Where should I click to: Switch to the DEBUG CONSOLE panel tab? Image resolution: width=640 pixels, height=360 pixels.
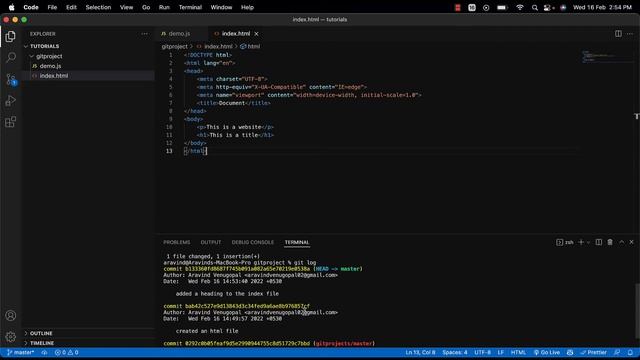[x=253, y=242]
